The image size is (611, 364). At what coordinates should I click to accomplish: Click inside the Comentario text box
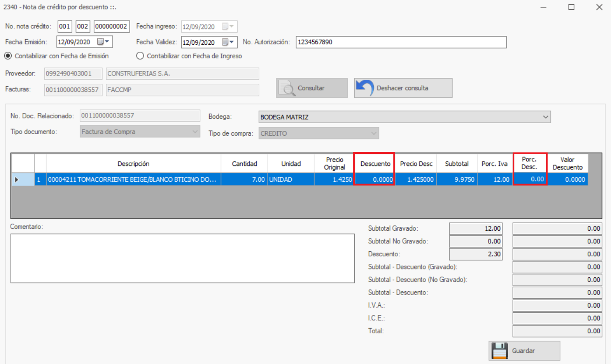(x=182, y=258)
